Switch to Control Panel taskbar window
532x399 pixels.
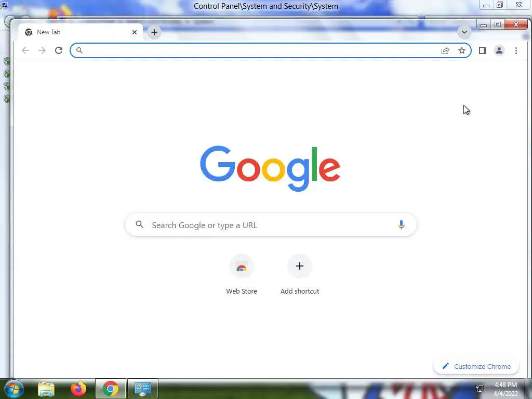click(x=142, y=389)
